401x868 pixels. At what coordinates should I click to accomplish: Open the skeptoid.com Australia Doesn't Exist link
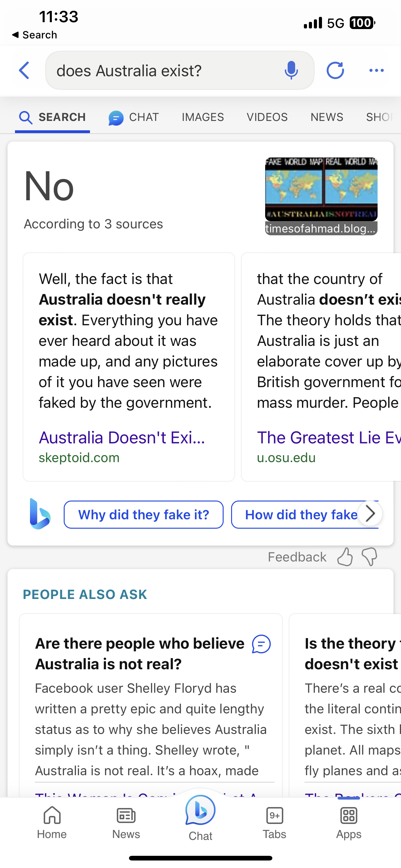(x=122, y=438)
